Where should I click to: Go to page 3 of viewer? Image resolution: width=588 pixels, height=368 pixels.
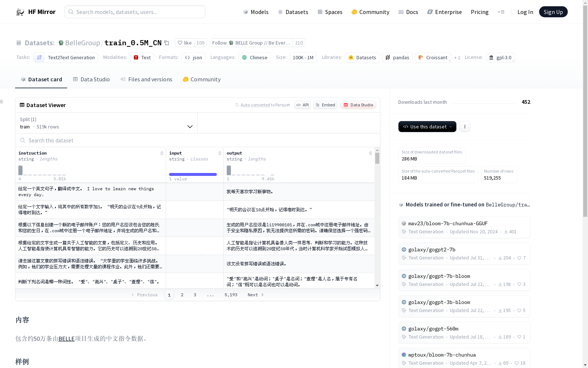click(x=195, y=295)
